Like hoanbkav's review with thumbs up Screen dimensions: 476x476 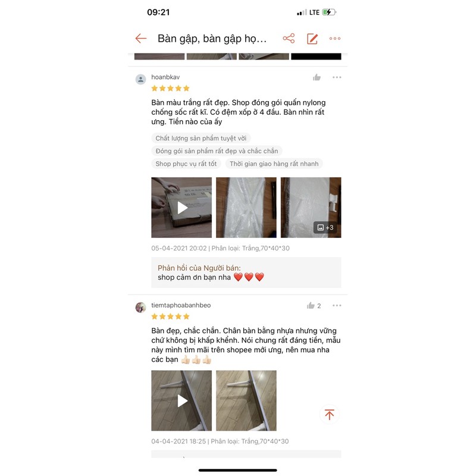[x=317, y=77]
